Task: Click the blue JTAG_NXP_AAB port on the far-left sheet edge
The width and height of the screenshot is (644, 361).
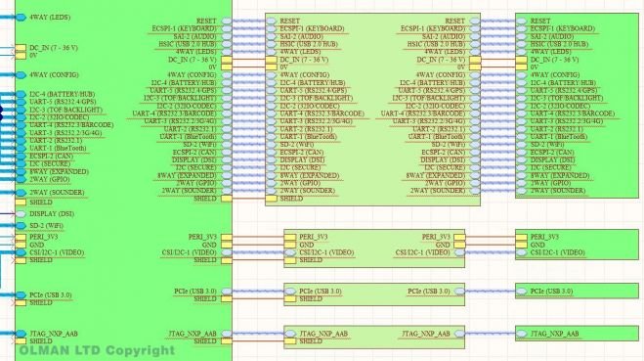Action: click(21, 334)
